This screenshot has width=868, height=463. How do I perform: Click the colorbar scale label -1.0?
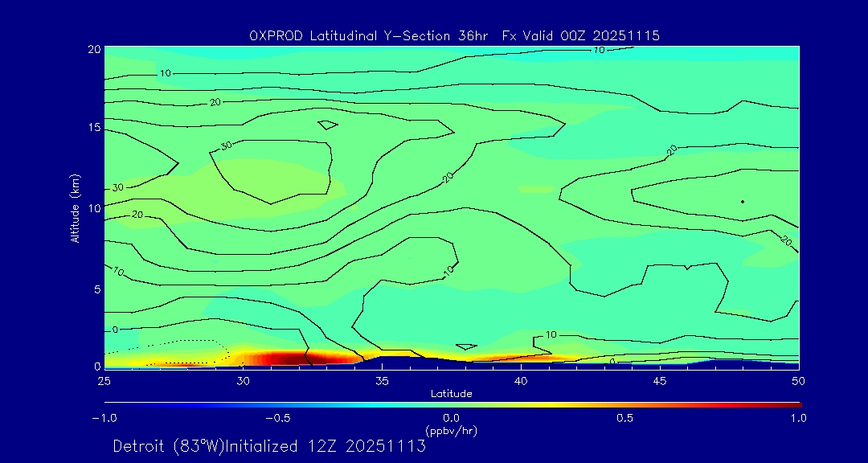(104, 418)
